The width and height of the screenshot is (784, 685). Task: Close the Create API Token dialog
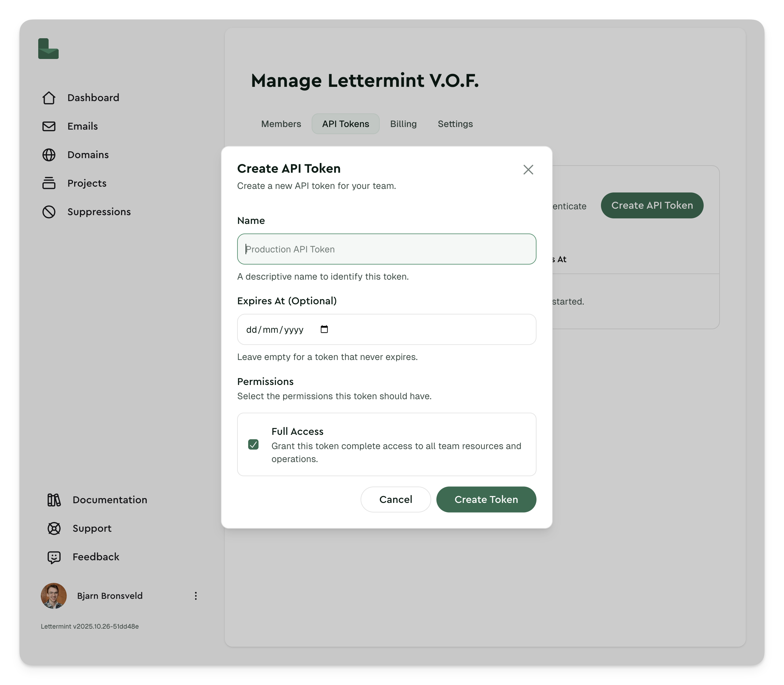click(528, 170)
